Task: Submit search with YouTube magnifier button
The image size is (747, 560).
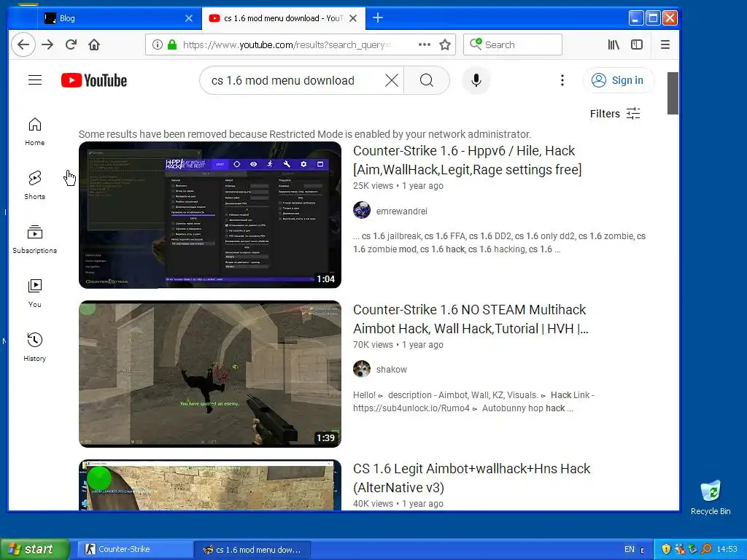Action: tap(427, 80)
